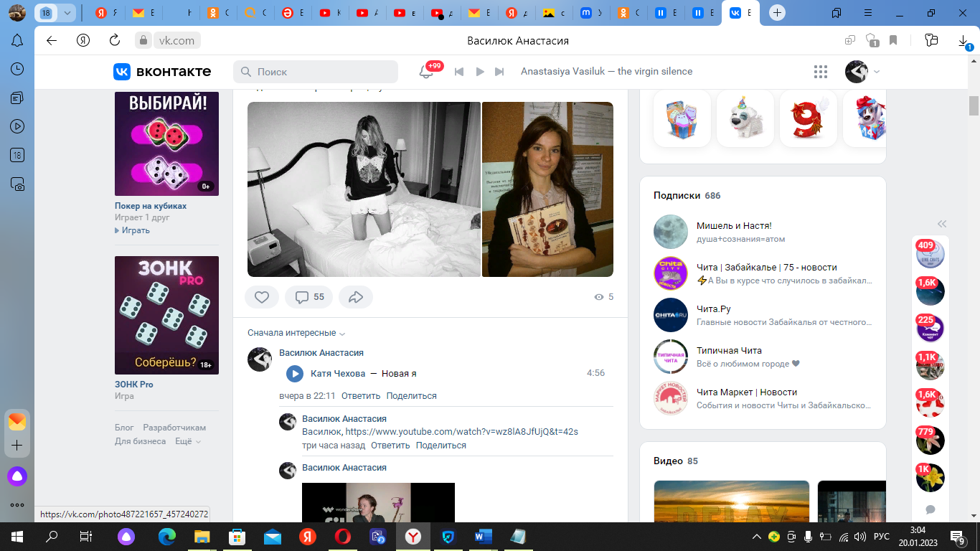
Task: Open Блог footer link
Action: [124, 428]
